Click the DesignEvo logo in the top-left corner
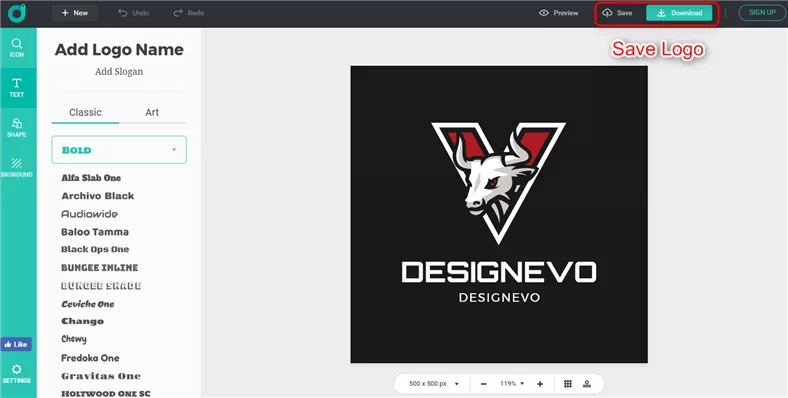The image size is (788, 398). click(17, 13)
